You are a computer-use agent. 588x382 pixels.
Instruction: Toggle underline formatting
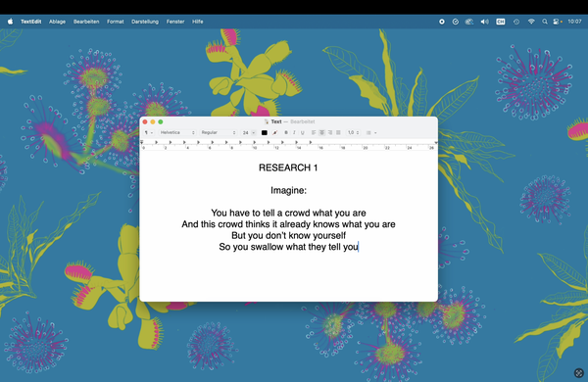[x=303, y=132]
